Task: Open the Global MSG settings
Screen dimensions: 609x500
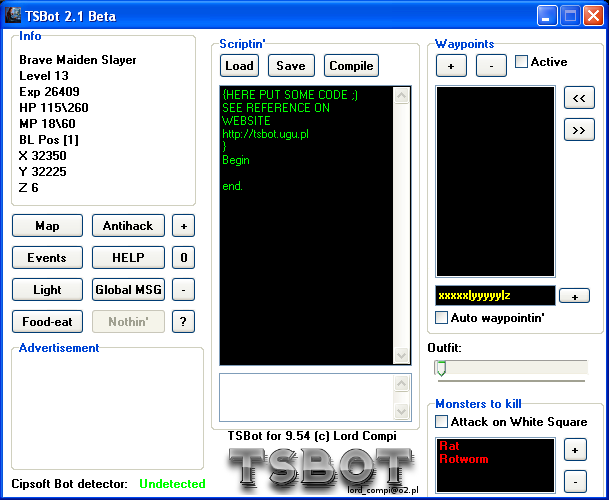Action: 128,290
